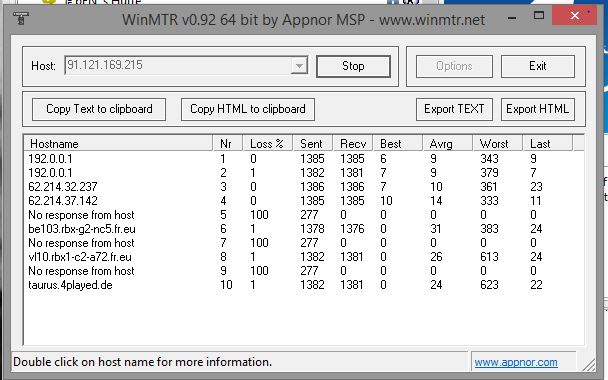Click the WinMTR app icon in title bar
The width and height of the screenshot is (608, 380).
pyautogui.click(x=21, y=18)
